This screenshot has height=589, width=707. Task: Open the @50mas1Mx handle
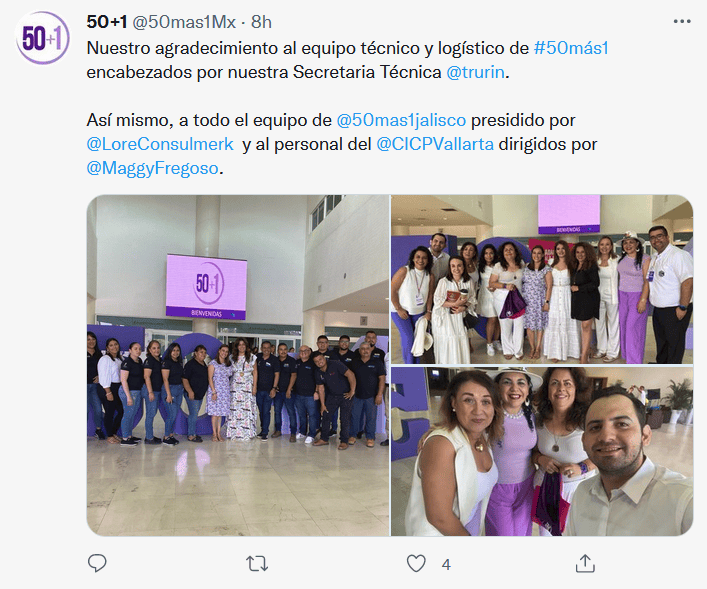click(184, 22)
